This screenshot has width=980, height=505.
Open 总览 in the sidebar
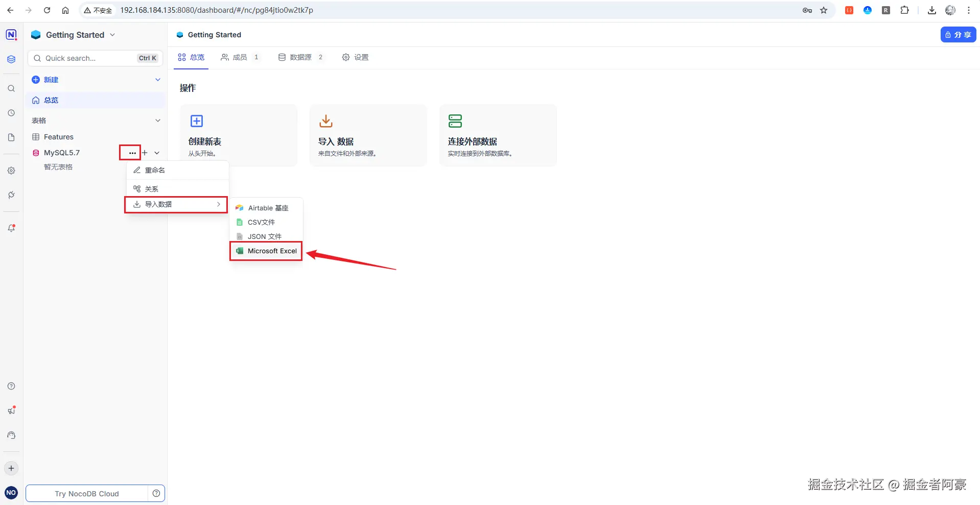(x=96, y=100)
